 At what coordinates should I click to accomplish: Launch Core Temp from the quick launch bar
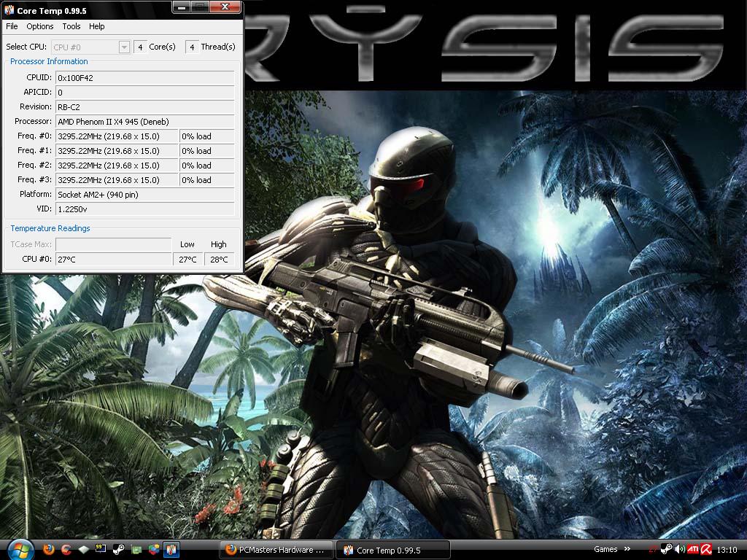pos(171,550)
